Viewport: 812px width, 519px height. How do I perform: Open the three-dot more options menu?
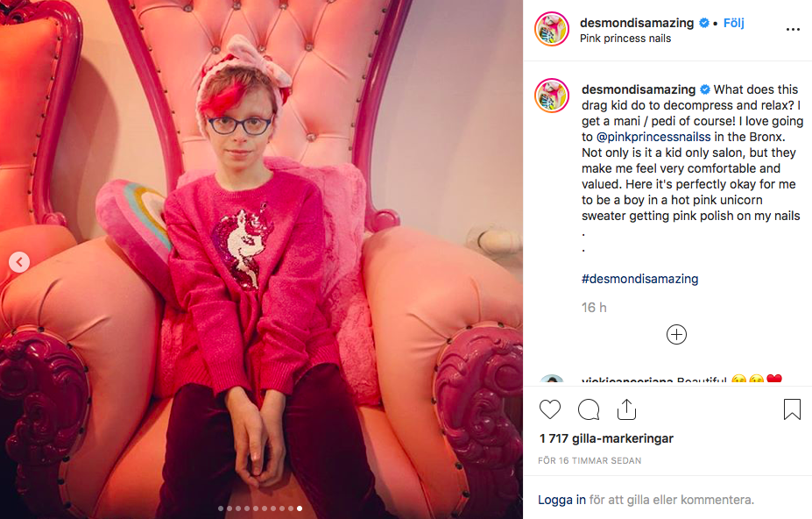[x=793, y=30]
